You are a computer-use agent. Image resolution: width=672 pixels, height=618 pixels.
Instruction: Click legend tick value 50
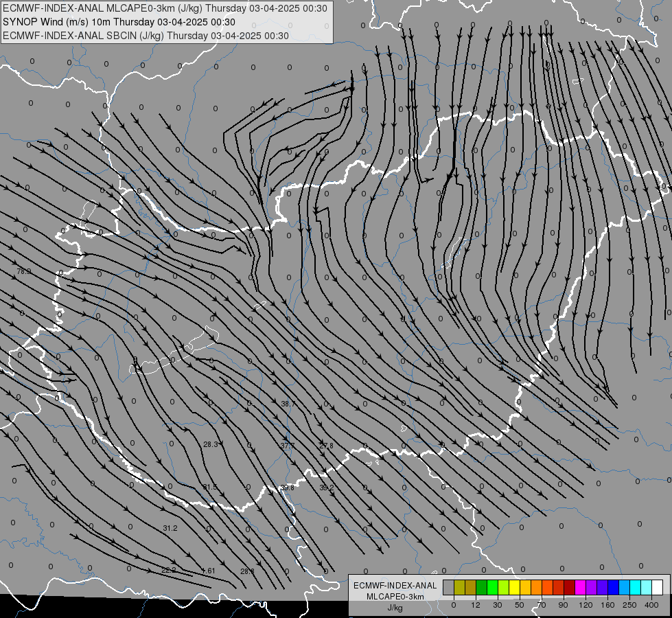520,605
